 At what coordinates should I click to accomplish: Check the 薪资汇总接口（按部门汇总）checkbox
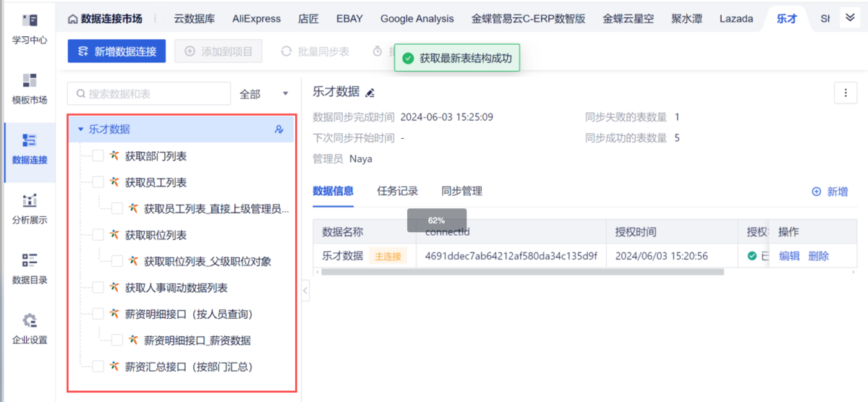(98, 367)
